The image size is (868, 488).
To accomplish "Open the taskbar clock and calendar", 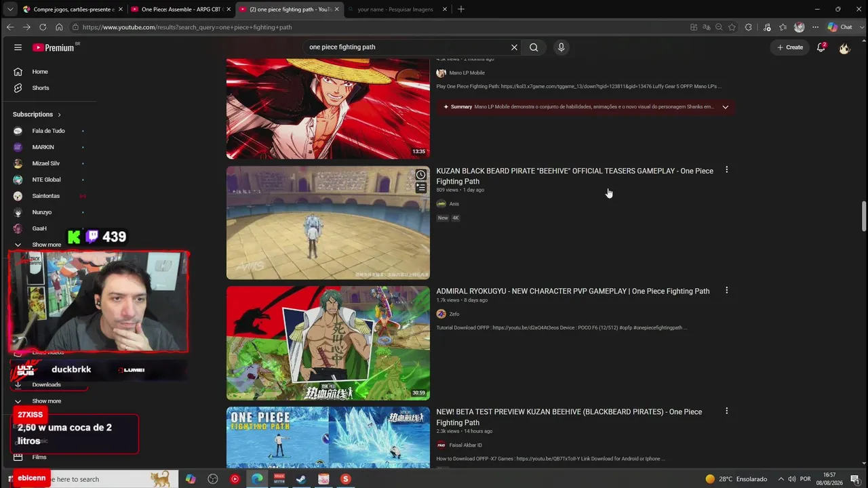I will [x=829, y=479].
